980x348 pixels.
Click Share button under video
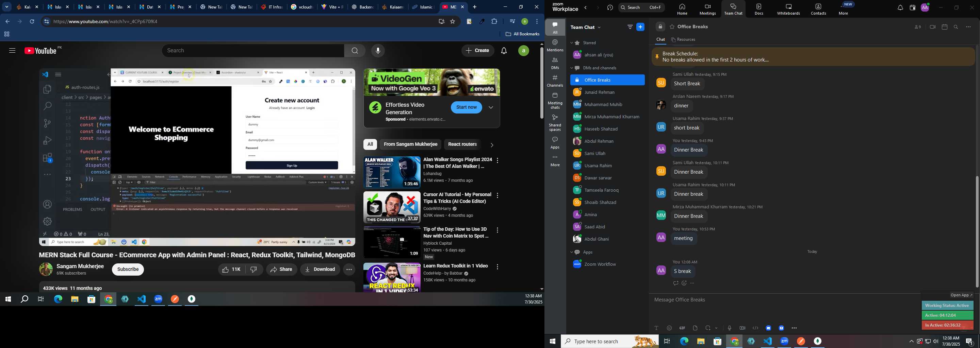coord(281,269)
